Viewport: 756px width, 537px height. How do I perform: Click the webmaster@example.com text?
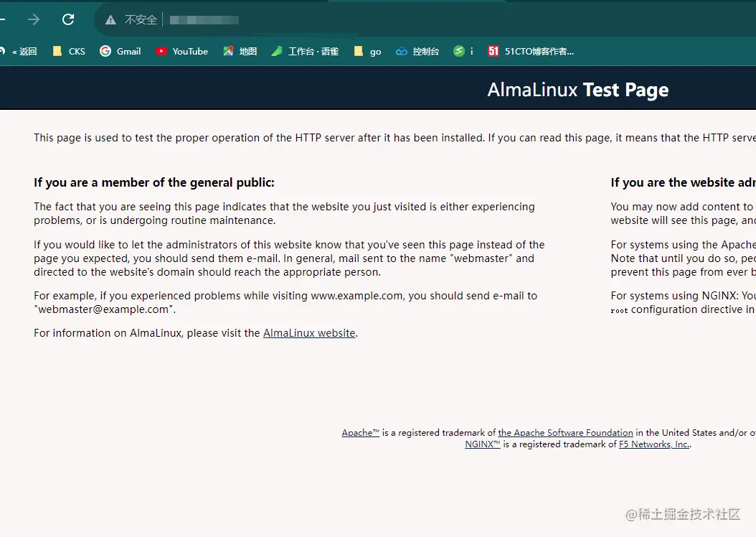(103, 309)
